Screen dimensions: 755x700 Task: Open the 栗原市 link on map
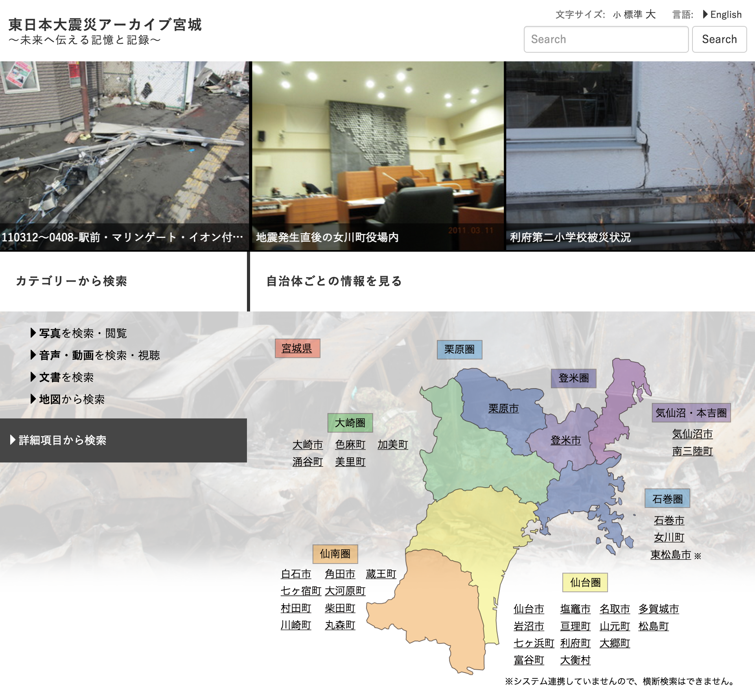click(503, 409)
